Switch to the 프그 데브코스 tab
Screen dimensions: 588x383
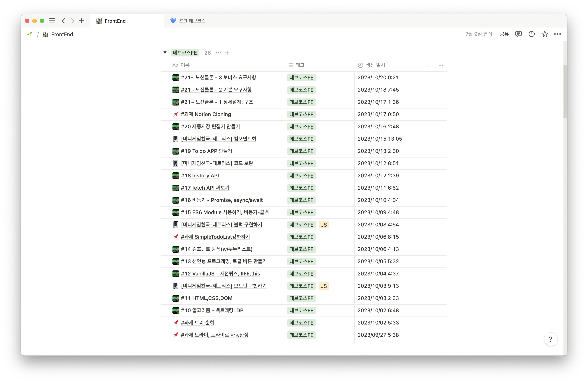pos(201,21)
